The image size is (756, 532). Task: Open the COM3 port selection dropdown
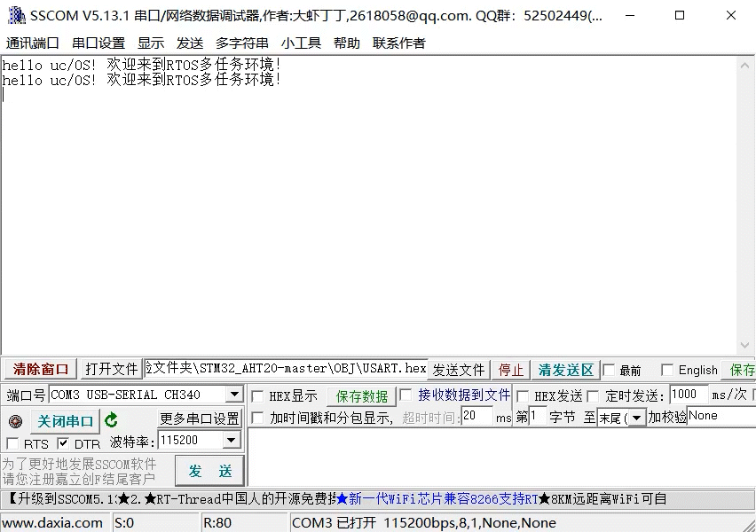coord(233,394)
